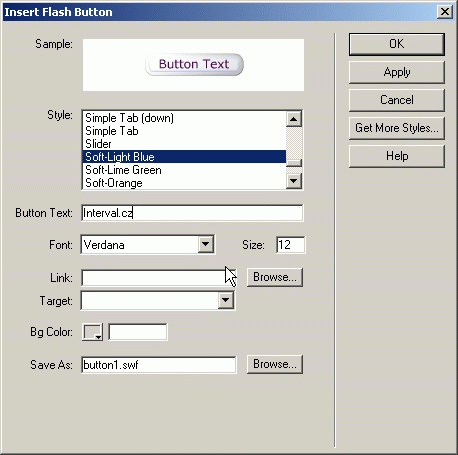Open the Bg Color swatch picker
This screenshot has width=458, height=455.
92,332
